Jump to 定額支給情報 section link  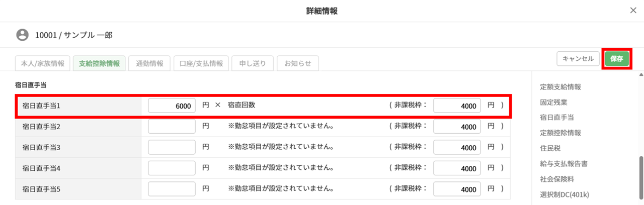coord(560,86)
